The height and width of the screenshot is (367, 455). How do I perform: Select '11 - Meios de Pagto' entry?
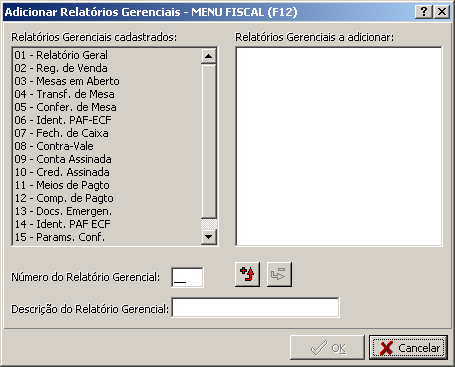(107, 185)
